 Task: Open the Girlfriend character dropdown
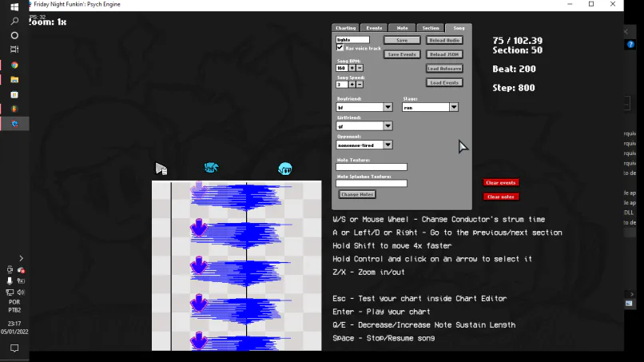point(388,126)
